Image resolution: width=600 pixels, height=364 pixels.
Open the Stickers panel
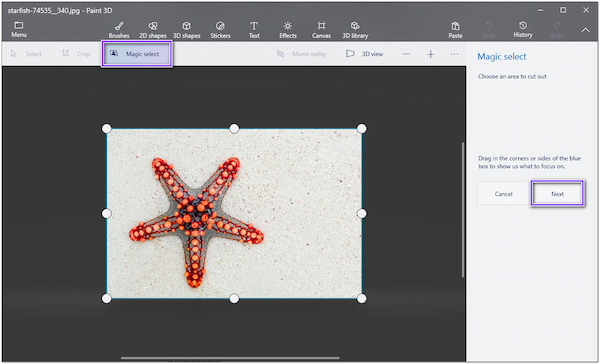coord(220,30)
